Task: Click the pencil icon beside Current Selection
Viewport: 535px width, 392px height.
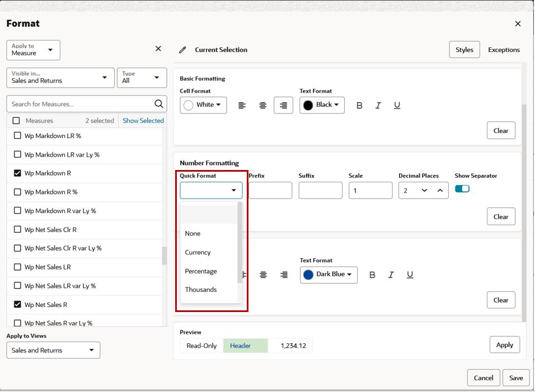Action: [182, 50]
